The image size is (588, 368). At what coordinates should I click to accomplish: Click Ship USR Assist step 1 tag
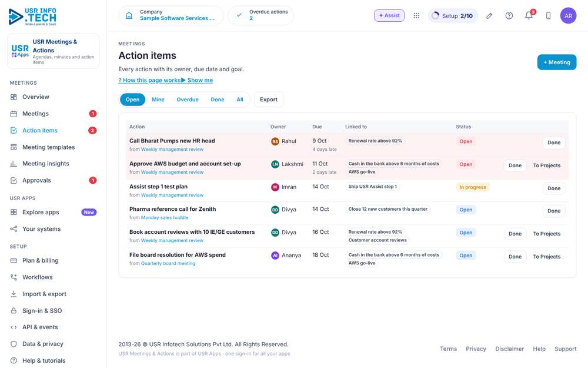(372, 187)
